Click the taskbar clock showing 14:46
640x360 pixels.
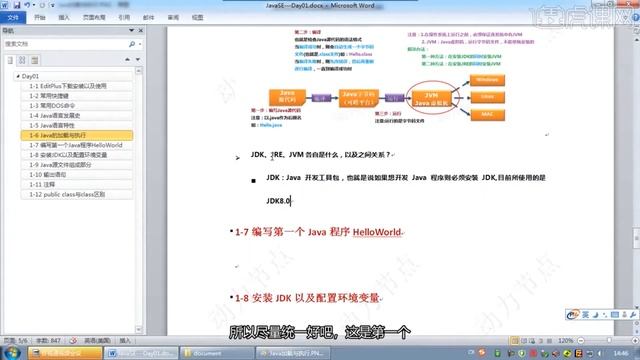click(x=621, y=353)
